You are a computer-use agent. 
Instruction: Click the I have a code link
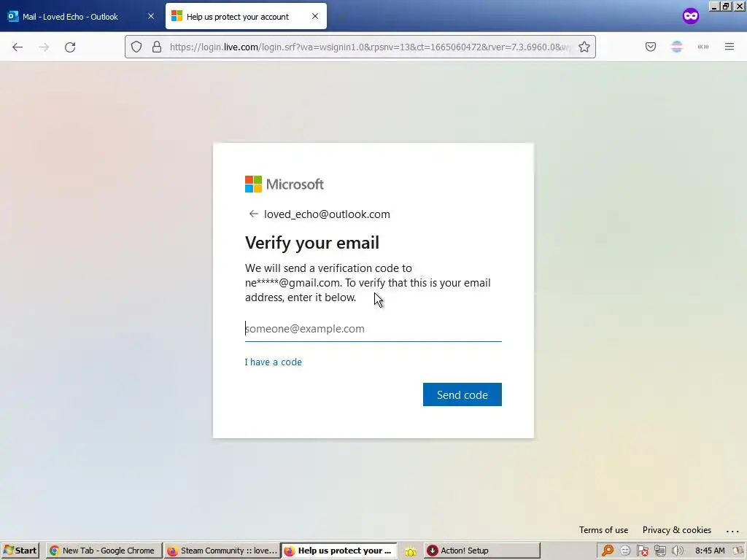pos(273,362)
